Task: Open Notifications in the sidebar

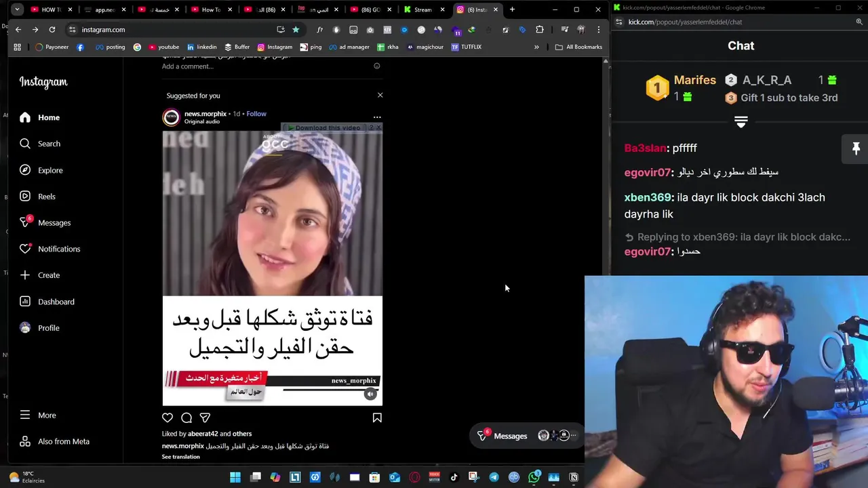Action: (50, 249)
